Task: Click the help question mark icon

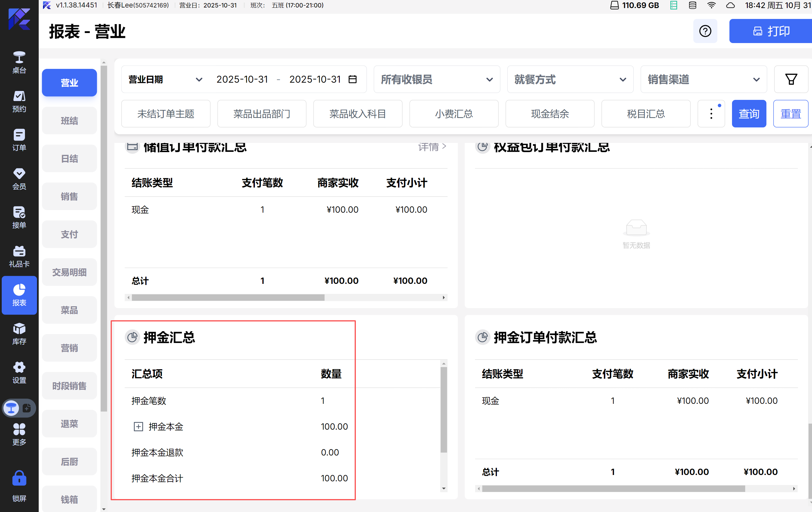Action: click(705, 31)
